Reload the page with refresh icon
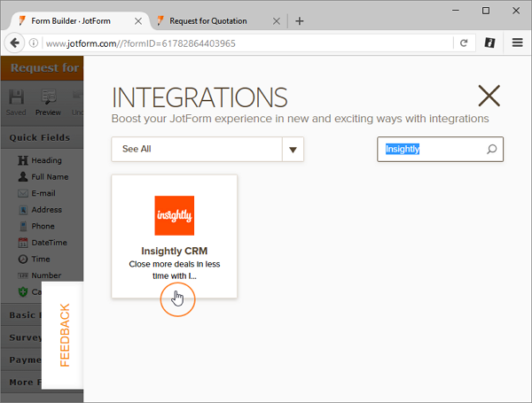The height and width of the screenshot is (403, 532). 463,43
